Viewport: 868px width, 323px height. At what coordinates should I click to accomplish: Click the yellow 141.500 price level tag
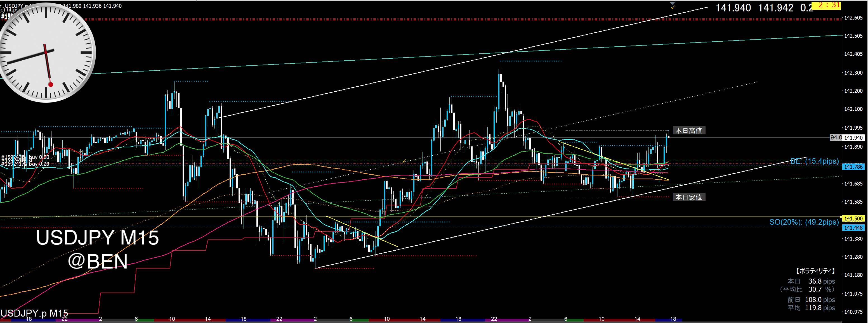click(x=853, y=218)
